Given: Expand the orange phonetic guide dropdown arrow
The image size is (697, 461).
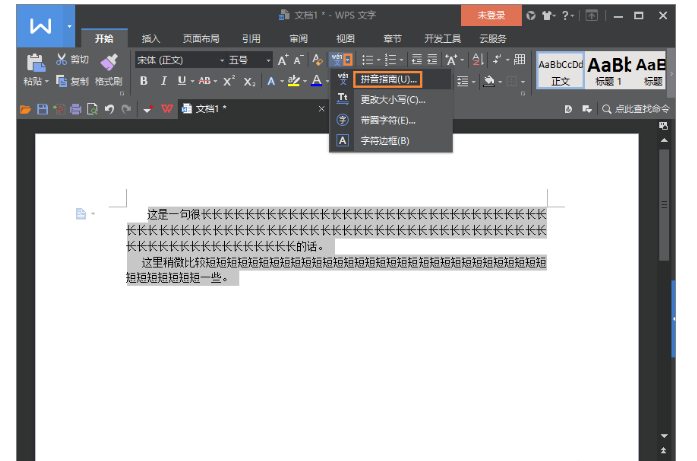Looking at the screenshot, I should click(348, 60).
